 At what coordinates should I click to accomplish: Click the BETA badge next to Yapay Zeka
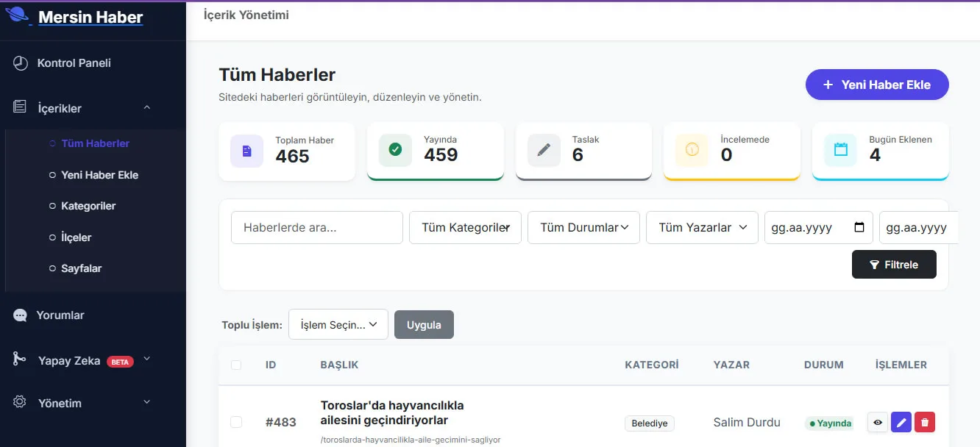point(120,361)
